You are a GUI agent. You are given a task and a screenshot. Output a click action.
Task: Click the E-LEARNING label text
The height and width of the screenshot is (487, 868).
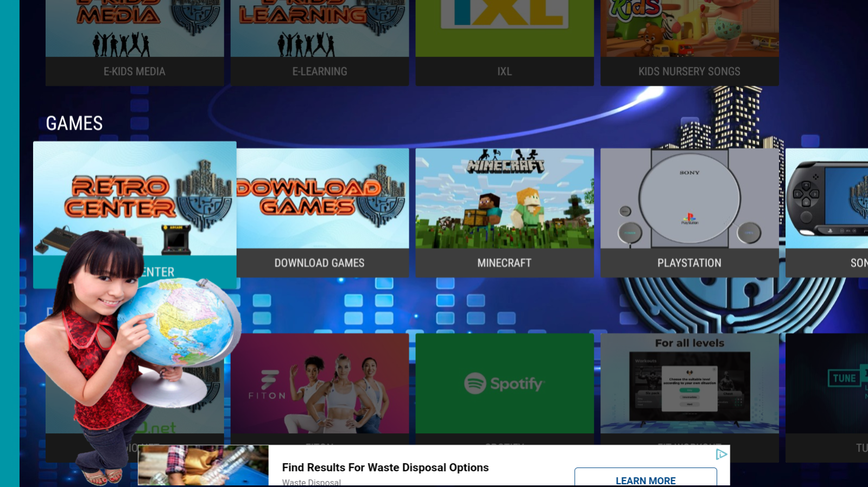coord(320,72)
